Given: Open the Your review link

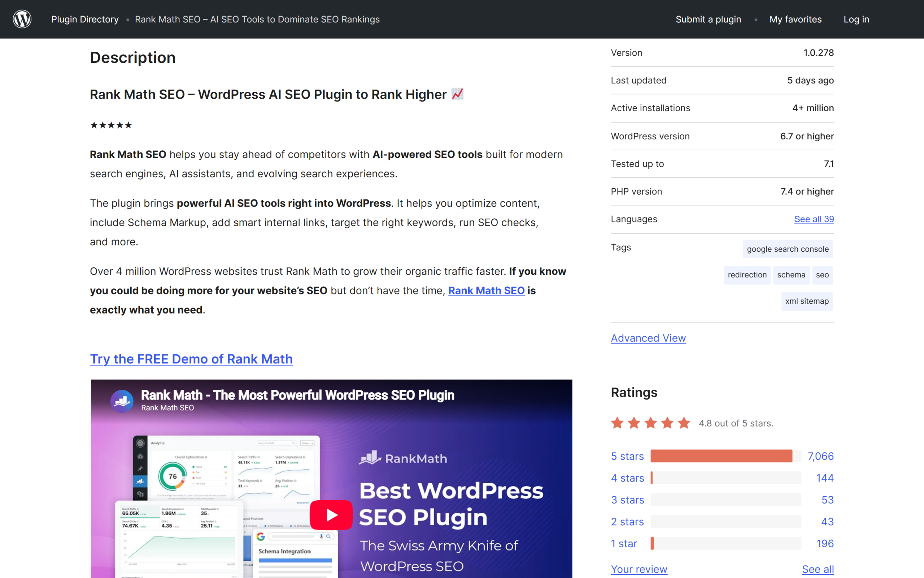Looking at the screenshot, I should click(x=639, y=569).
